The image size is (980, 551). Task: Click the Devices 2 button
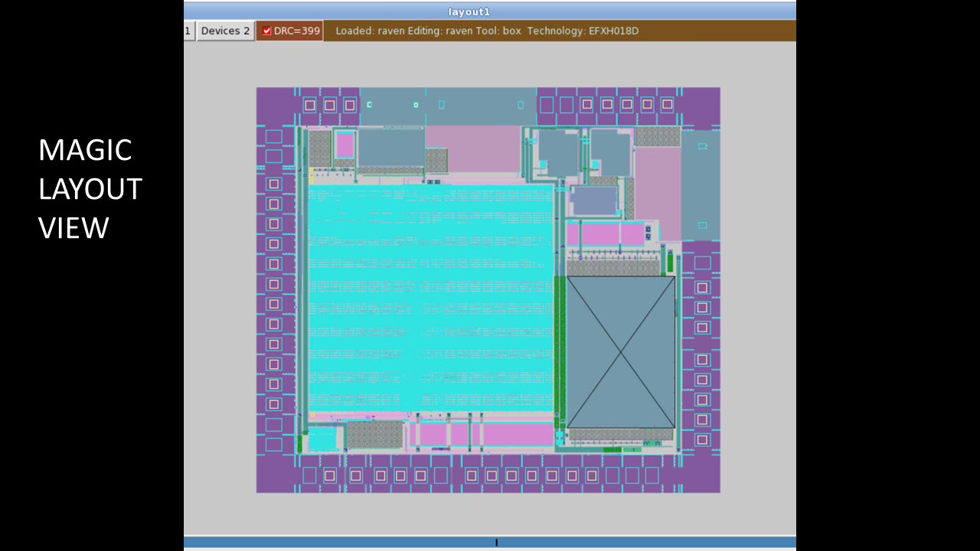(224, 31)
